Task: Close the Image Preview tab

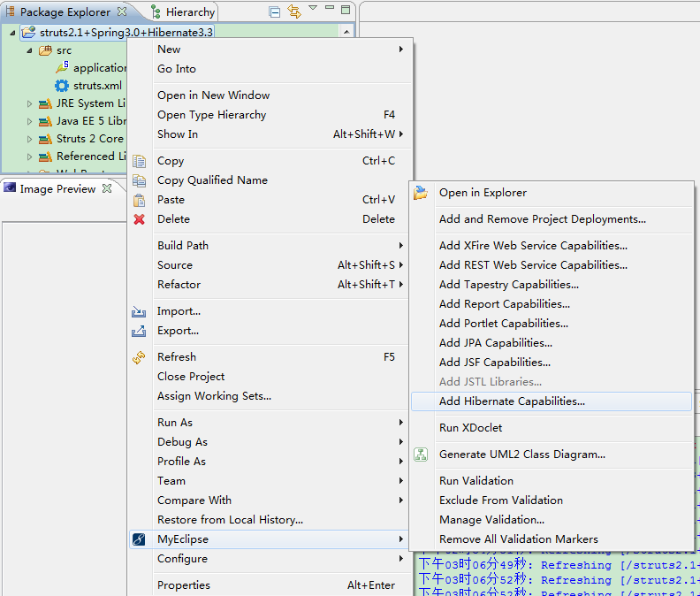Action: 107,188
